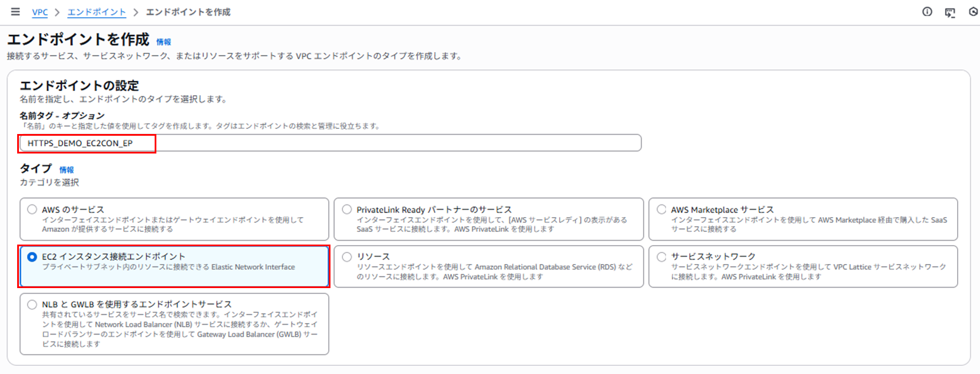
Task: Click 名前タグ - オプション label
Action: click(x=62, y=116)
